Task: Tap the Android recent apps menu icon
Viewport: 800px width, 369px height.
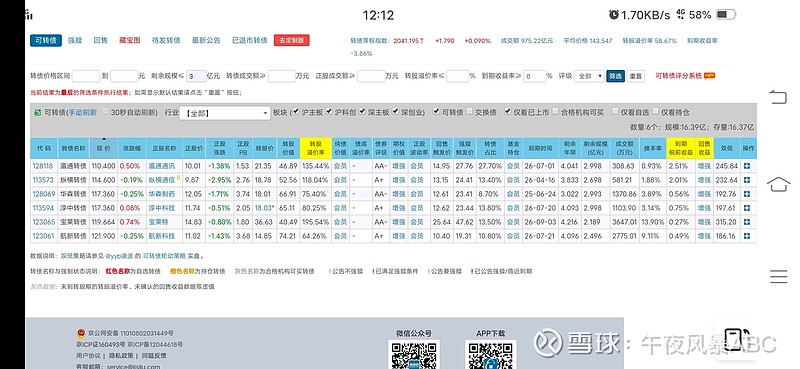Action: coord(779,276)
